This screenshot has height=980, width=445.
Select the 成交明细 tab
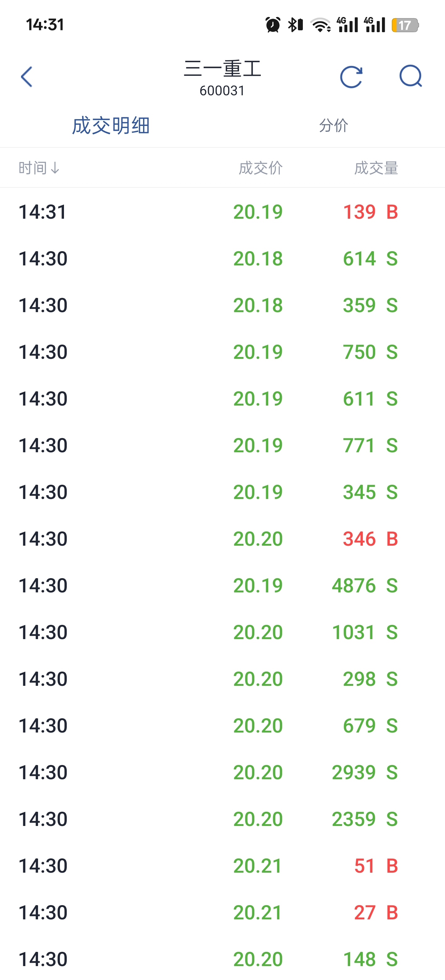tap(111, 126)
